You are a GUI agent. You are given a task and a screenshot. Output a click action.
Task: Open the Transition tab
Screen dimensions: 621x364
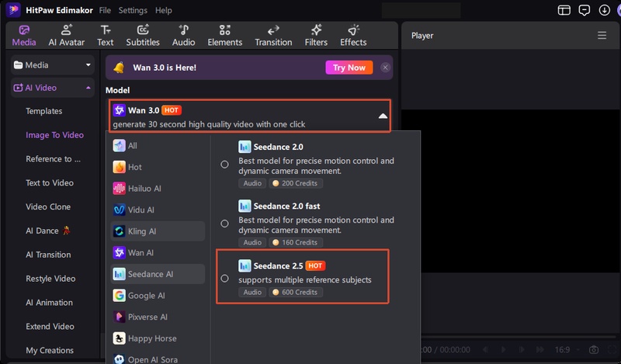tap(273, 35)
